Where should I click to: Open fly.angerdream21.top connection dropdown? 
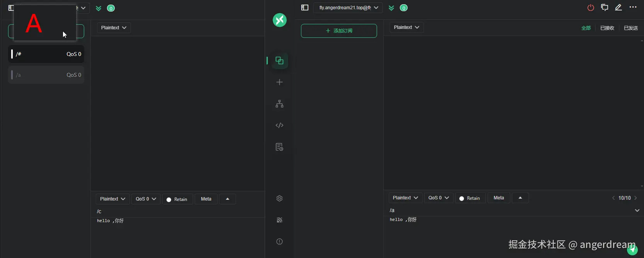pos(348,8)
